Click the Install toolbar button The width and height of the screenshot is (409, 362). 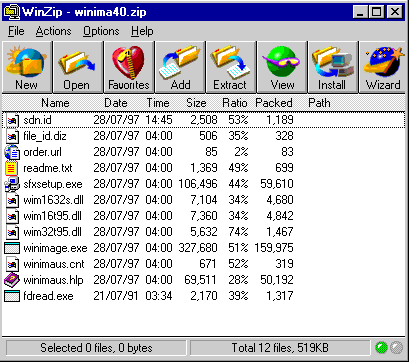[x=333, y=67]
